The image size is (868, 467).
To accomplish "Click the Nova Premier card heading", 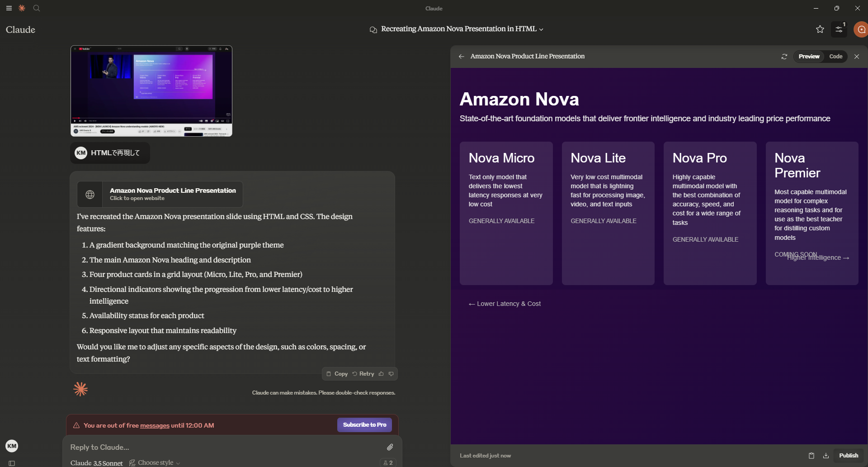I will coord(797,165).
